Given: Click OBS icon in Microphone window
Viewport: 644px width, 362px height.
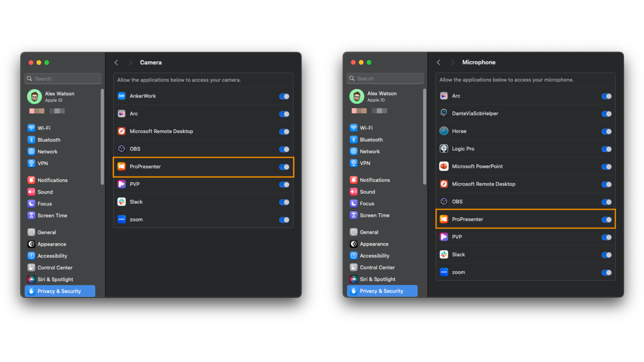Looking at the screenshot, I should click(444, 201).
